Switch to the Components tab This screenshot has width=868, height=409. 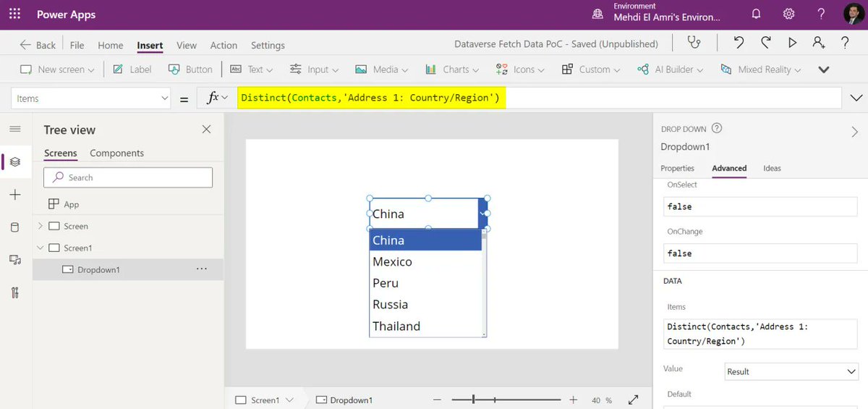[116, 153]
